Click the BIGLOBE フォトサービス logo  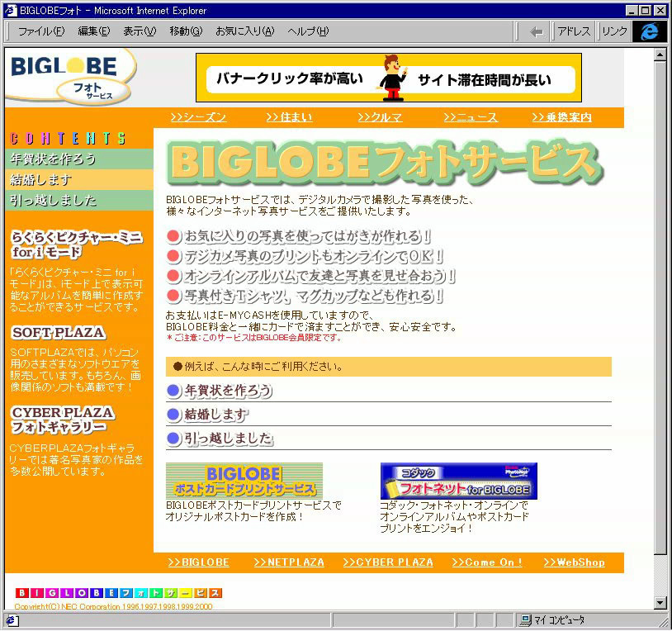pyautogui.click(x=71, y=77)
